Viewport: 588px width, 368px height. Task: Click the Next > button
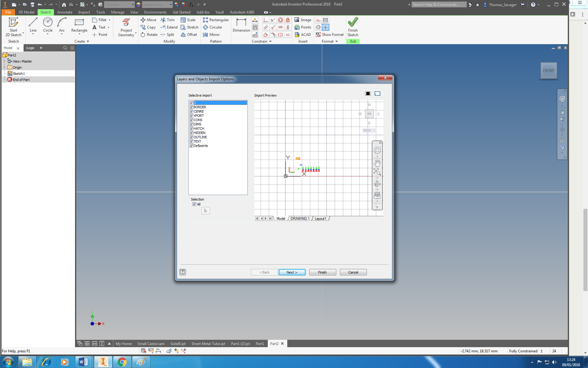click(292, 272)
